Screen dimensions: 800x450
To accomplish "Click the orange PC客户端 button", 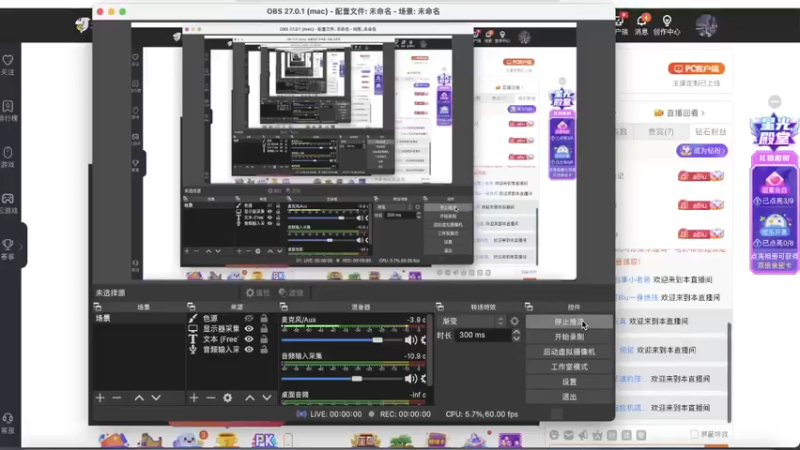I will (x=696, y=68).
